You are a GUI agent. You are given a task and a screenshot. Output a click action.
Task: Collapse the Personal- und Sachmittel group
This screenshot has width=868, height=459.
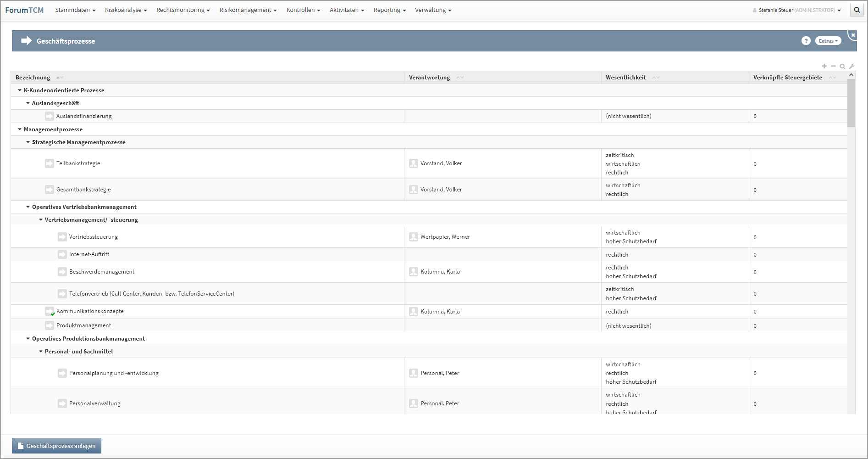(x=40, y=351)
